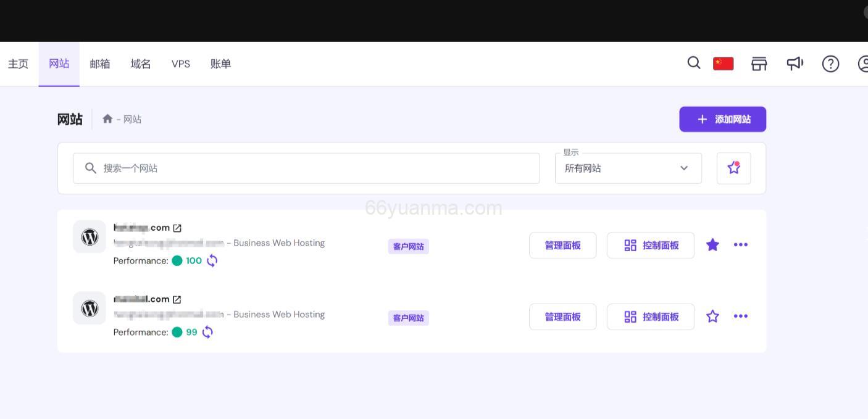Open the profile account icon

[x=864, y=63]
